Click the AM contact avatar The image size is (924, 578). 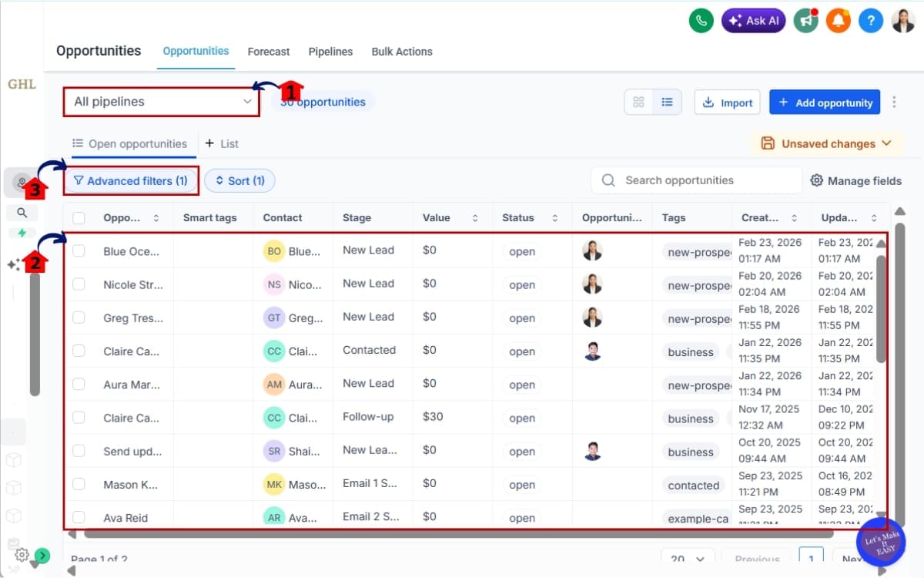[274, 384]
